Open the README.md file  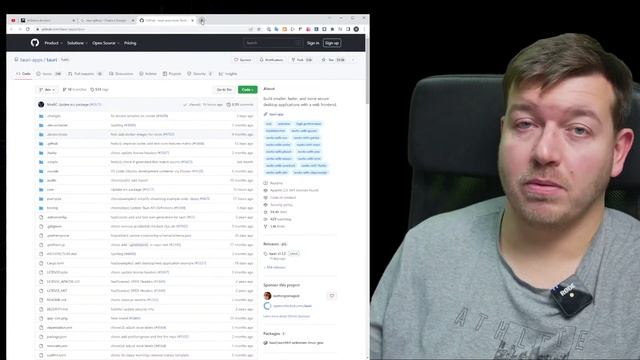pyautogui.click(x=57, y=300)
